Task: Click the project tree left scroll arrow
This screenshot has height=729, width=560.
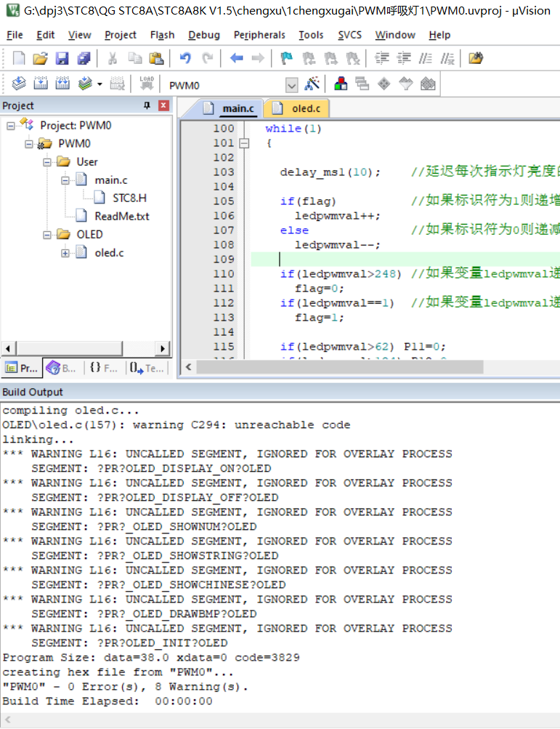Action: [x=8, y=348]
